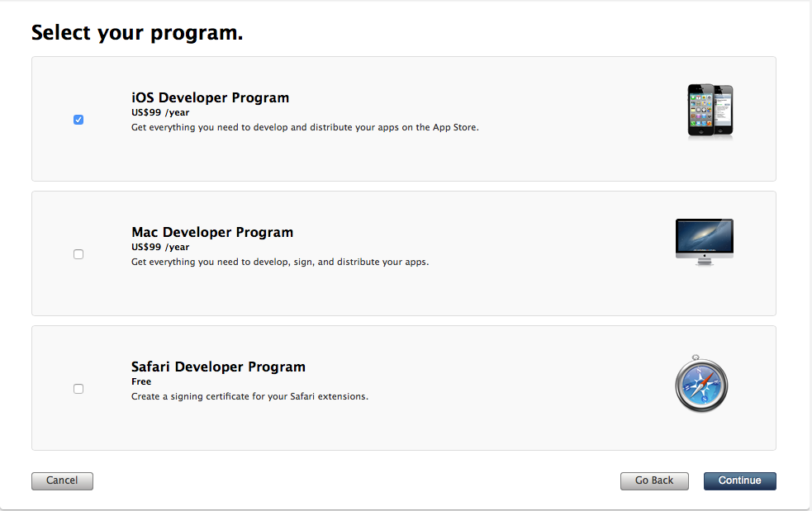Click the Free label under Safari program
The image size is (812, 511).
[141, 381]
